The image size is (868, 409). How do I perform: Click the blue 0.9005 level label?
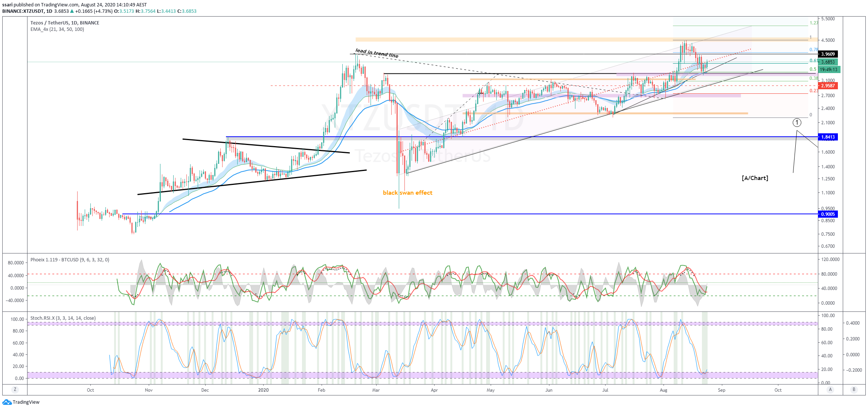pos(828,214)
